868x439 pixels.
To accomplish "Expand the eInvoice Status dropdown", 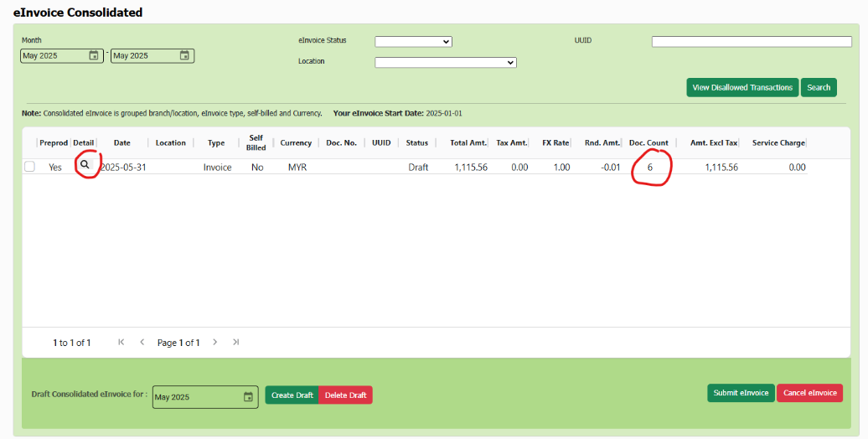I will 413,42.
